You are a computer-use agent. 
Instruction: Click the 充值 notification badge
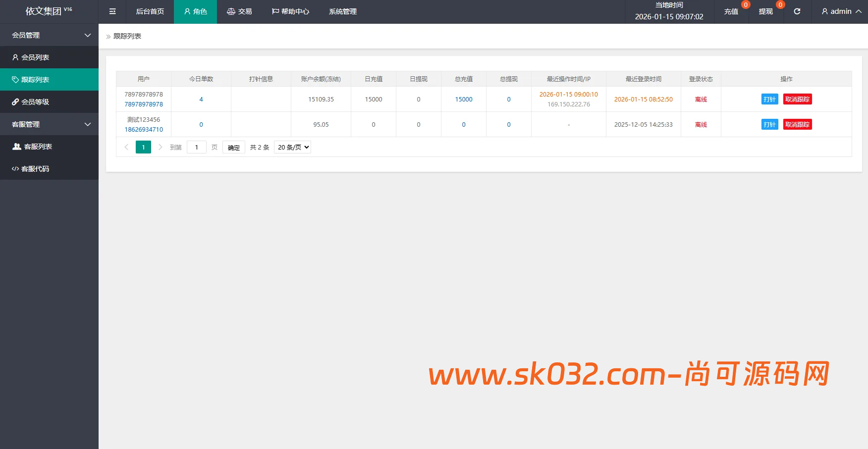(745, 4)
